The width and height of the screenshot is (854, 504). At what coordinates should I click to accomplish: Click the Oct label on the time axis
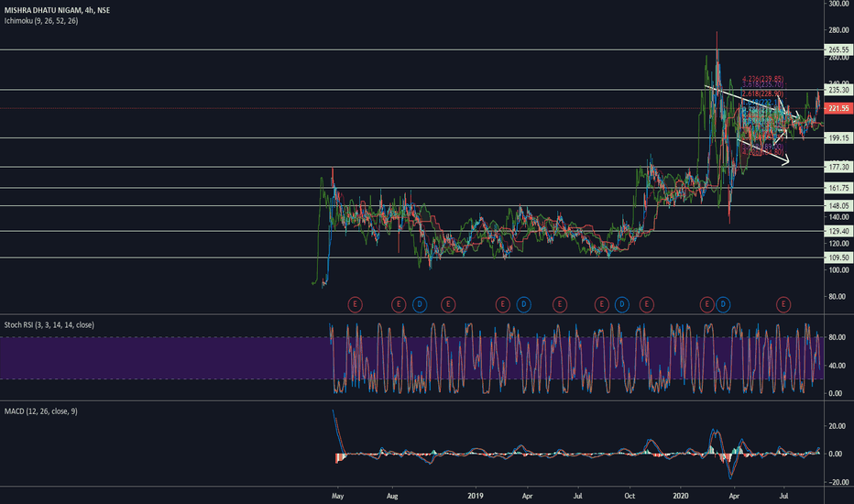[630, 497]
